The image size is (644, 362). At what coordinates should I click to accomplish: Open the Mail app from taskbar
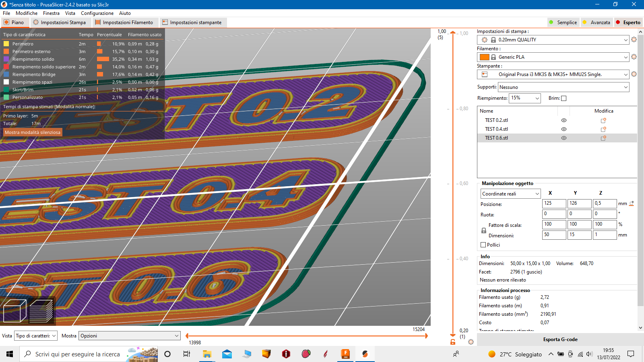[227, 354]
